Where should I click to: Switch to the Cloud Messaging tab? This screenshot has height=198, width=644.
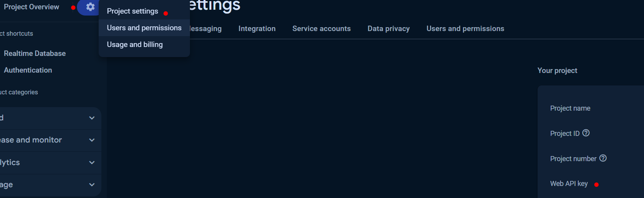click(206, 29)
